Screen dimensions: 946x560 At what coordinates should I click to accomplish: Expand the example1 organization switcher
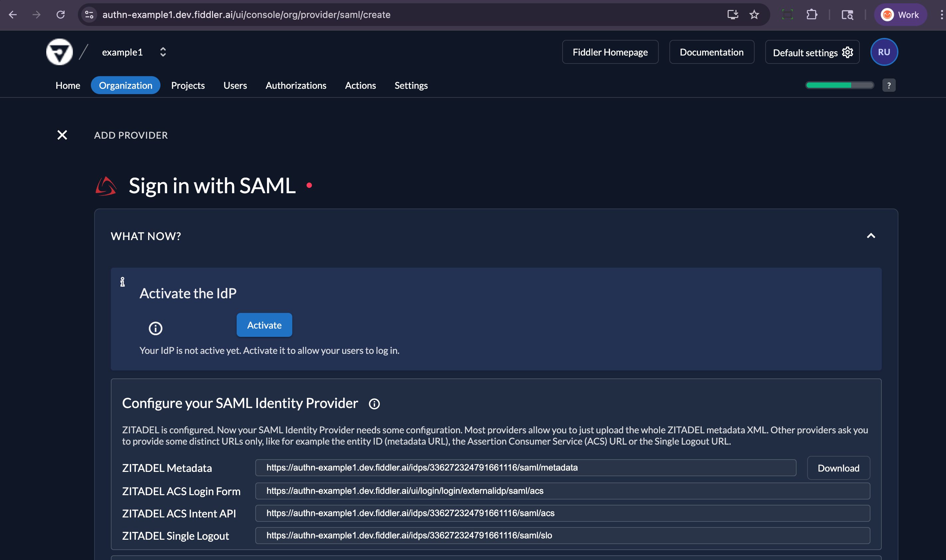tap(163, 52)
